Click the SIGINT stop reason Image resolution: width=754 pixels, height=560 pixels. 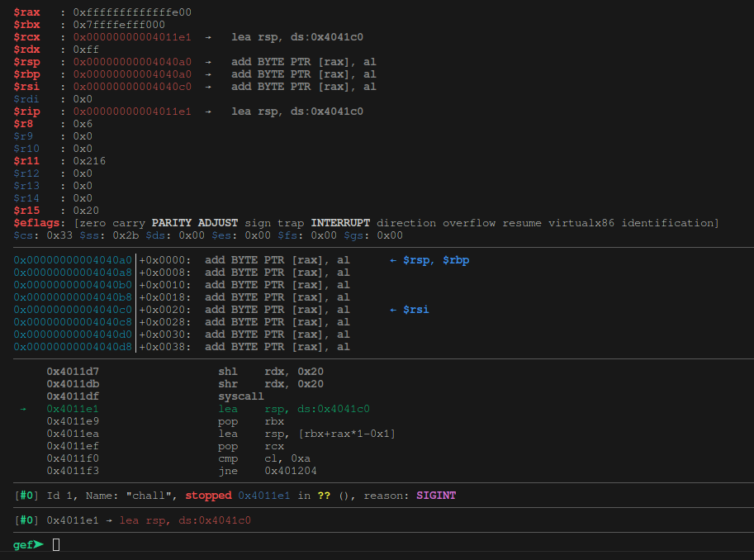[x=436, y=496]
